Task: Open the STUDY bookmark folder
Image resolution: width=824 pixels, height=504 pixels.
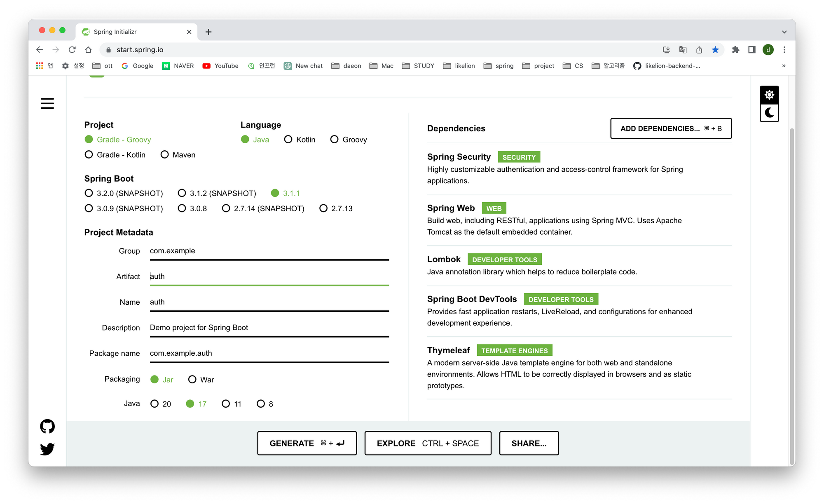Action: pyautogui.click(x=418, y=66)
